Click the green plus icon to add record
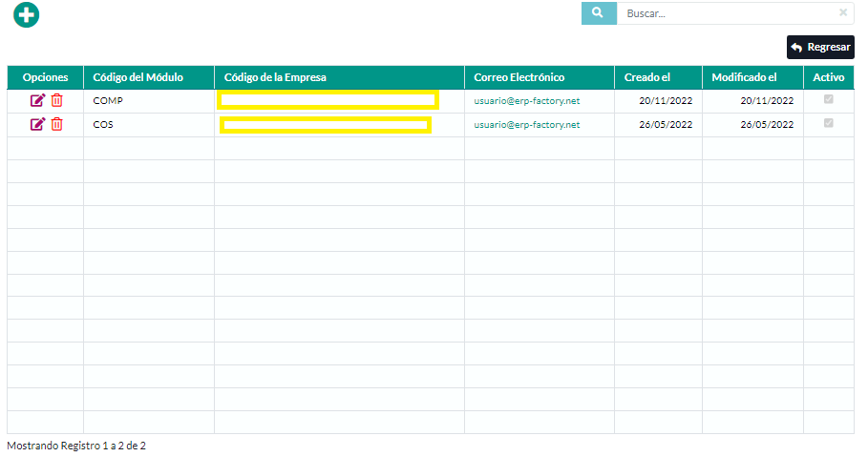 27,15
